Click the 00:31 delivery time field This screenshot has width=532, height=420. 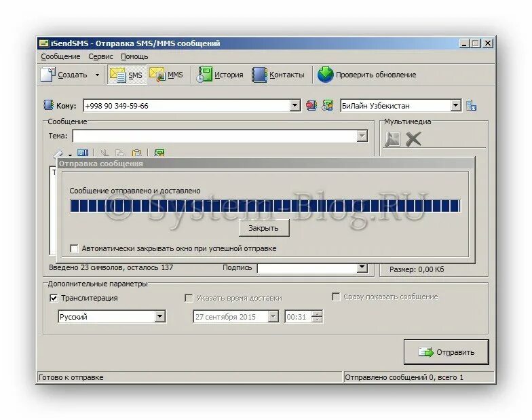click(x=298, y=317)
